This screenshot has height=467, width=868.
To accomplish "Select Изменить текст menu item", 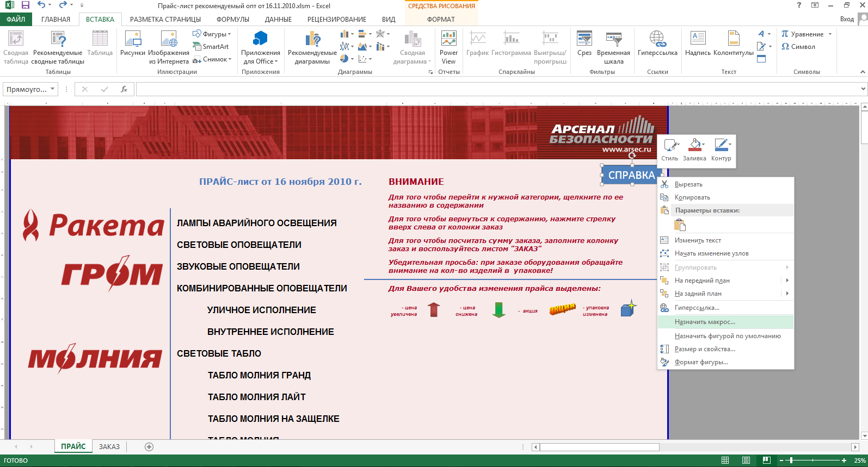I will 725,240.
